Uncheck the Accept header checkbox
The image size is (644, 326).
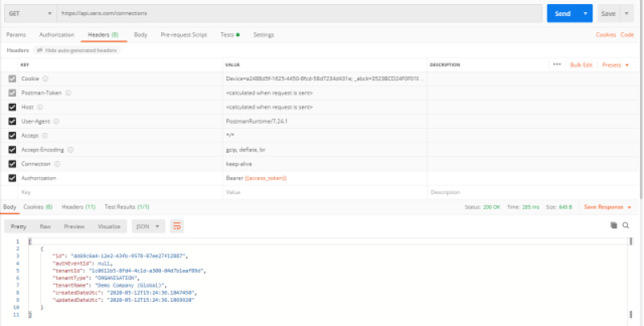[x=12, y=135]
